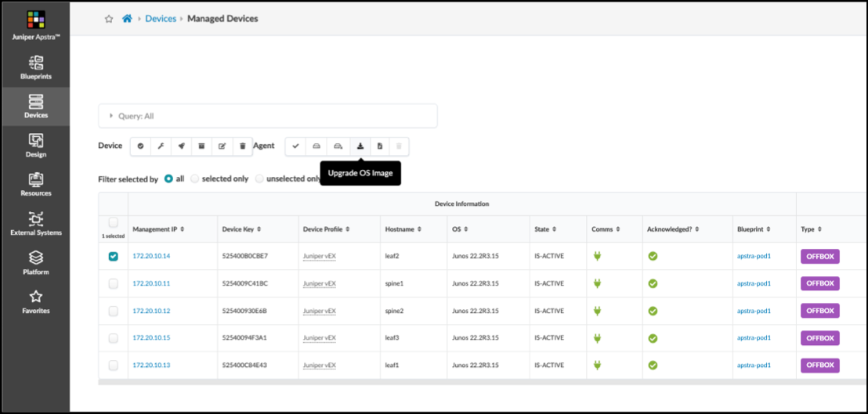Check the checkbox for spine1 row

114,283
